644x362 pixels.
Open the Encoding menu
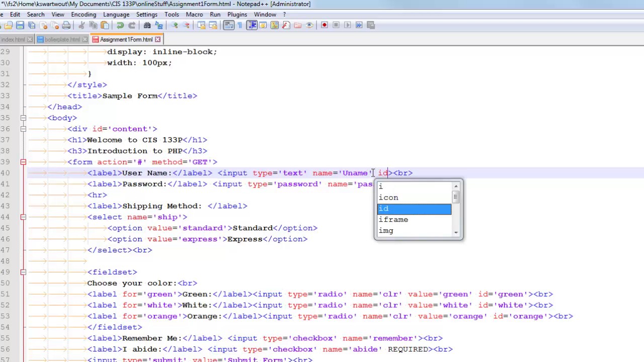click(x=84, y=15)
